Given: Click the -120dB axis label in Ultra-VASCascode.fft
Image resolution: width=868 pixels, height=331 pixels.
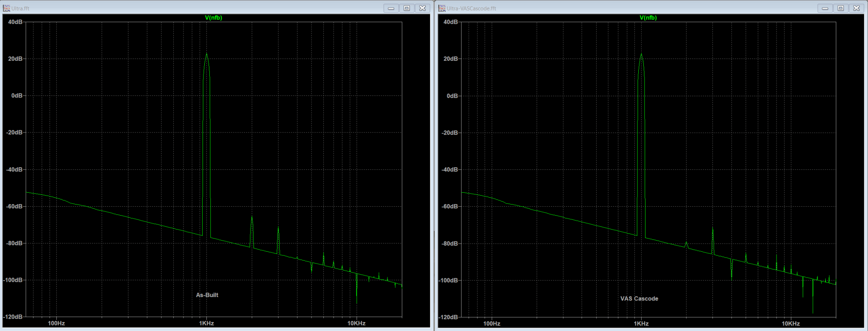Looking at the screenshot, I should pos(448,317).
